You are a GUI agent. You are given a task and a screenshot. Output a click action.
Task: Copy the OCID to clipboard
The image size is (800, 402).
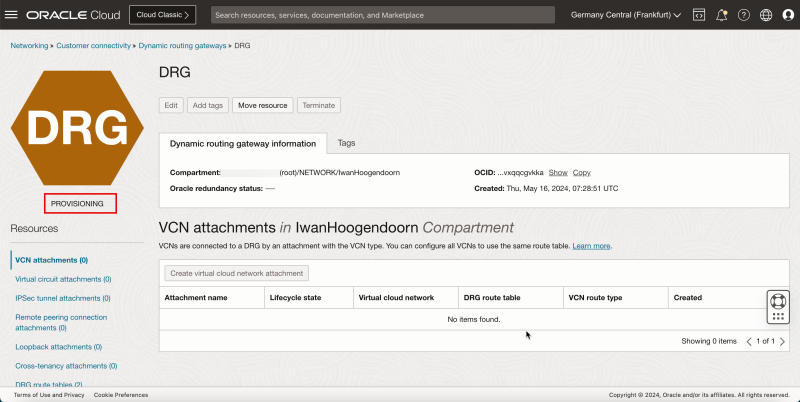click(581, 172)
